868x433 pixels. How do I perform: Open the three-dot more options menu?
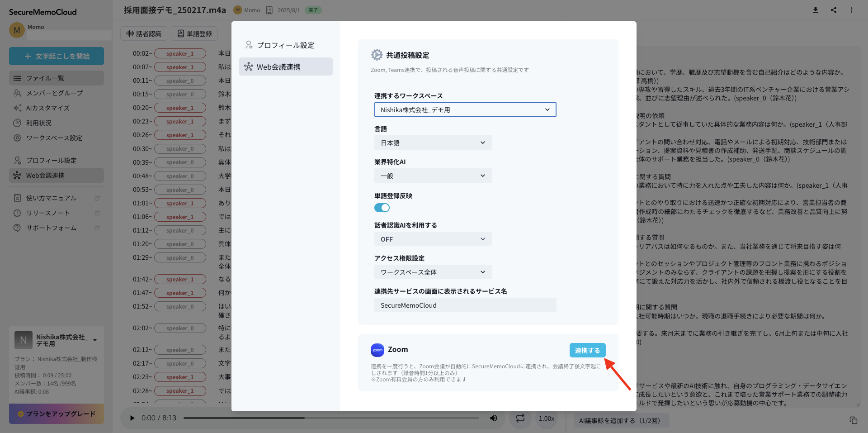(x=852, y=10)
